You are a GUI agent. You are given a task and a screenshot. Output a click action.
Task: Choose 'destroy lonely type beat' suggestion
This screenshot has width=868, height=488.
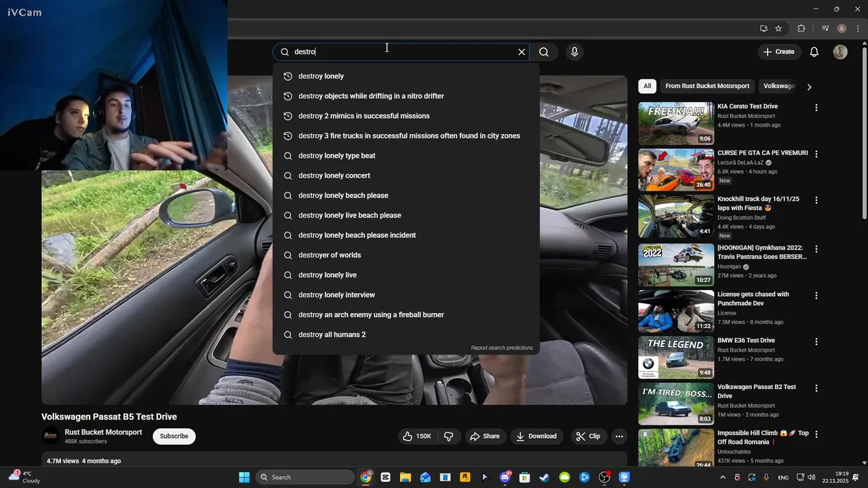tap(406, 156)
